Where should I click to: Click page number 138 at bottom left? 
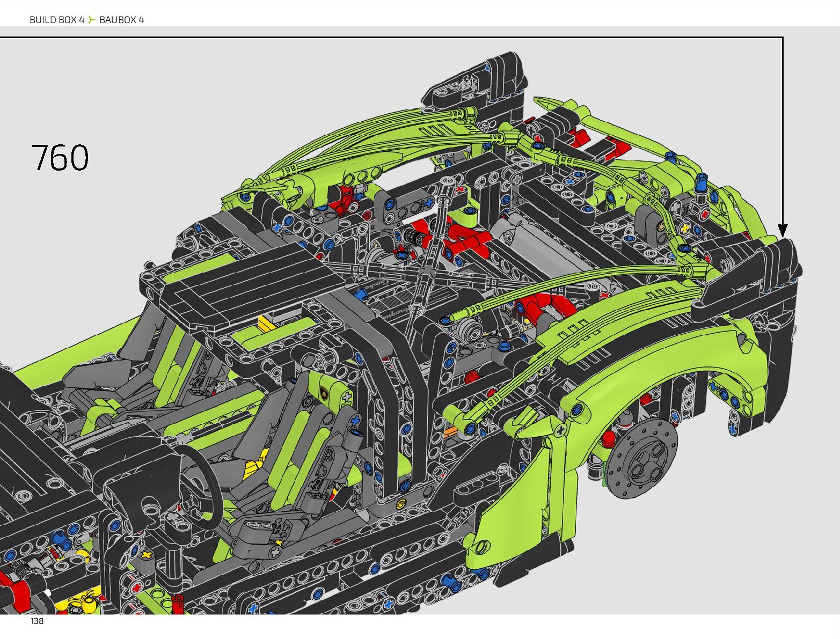[37, 621]
